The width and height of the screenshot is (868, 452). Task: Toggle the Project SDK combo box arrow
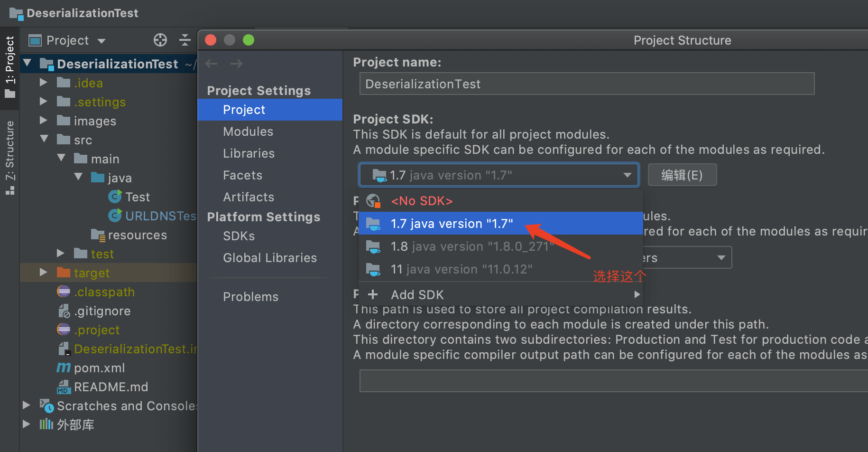pyautogui.click(x=628, y=175)
